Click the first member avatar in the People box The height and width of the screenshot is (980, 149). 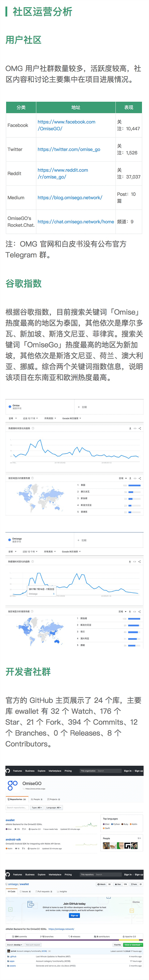tap(106, 846)
